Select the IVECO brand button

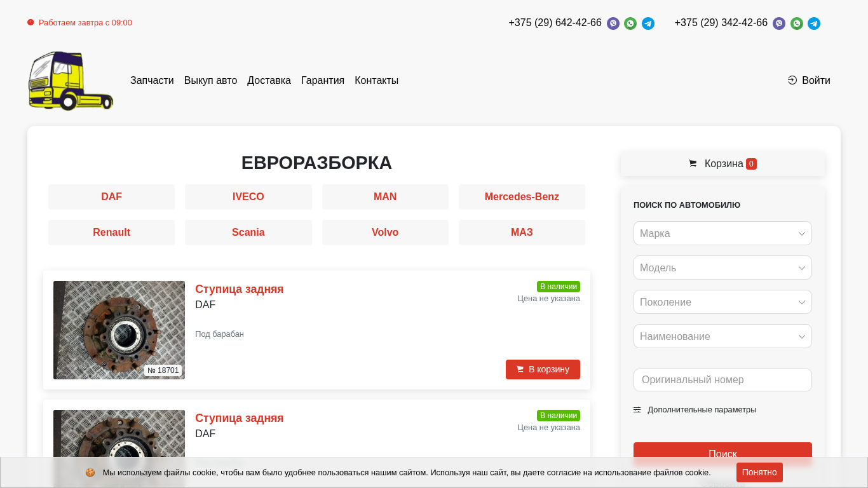point(248,197)
